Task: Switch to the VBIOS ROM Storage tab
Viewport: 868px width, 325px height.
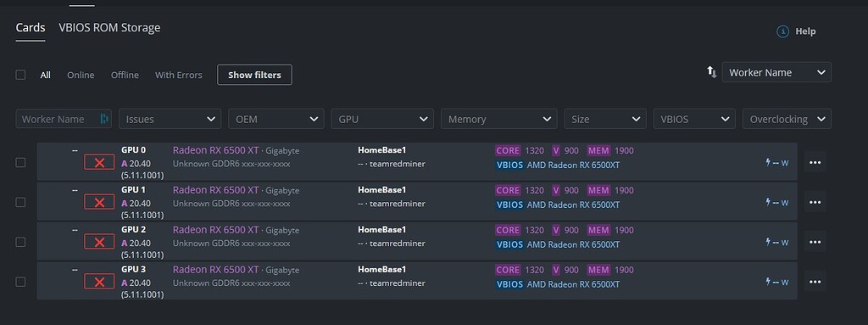Action: coord(109,28)
